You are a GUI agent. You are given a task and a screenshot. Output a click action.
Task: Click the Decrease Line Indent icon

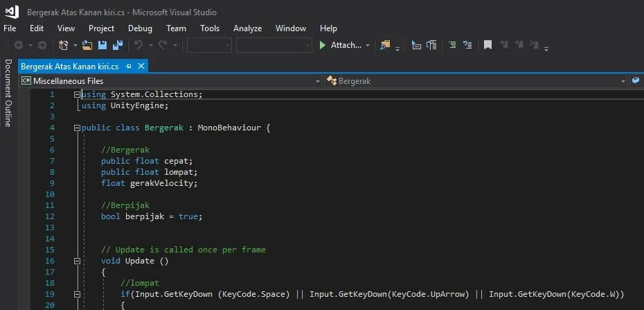coord(416,45)
